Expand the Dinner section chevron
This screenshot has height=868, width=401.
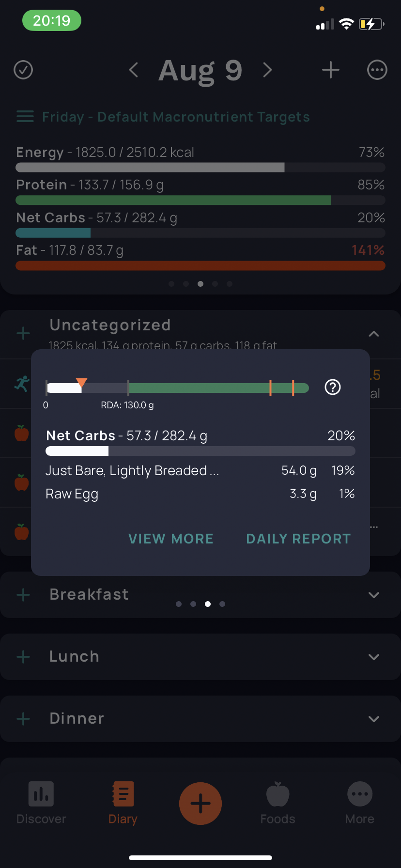point(374,719)
